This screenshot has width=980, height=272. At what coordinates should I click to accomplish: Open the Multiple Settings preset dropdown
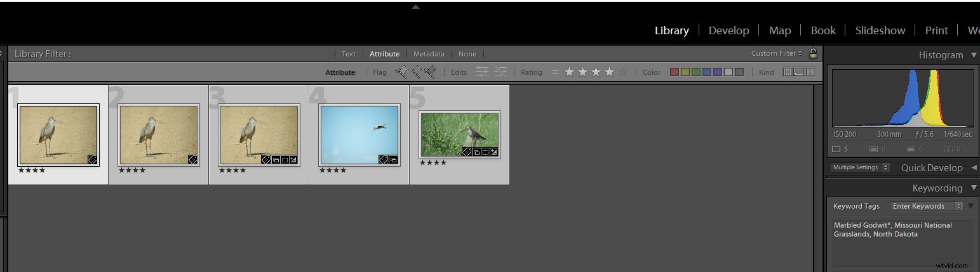[x=861, y=167]
